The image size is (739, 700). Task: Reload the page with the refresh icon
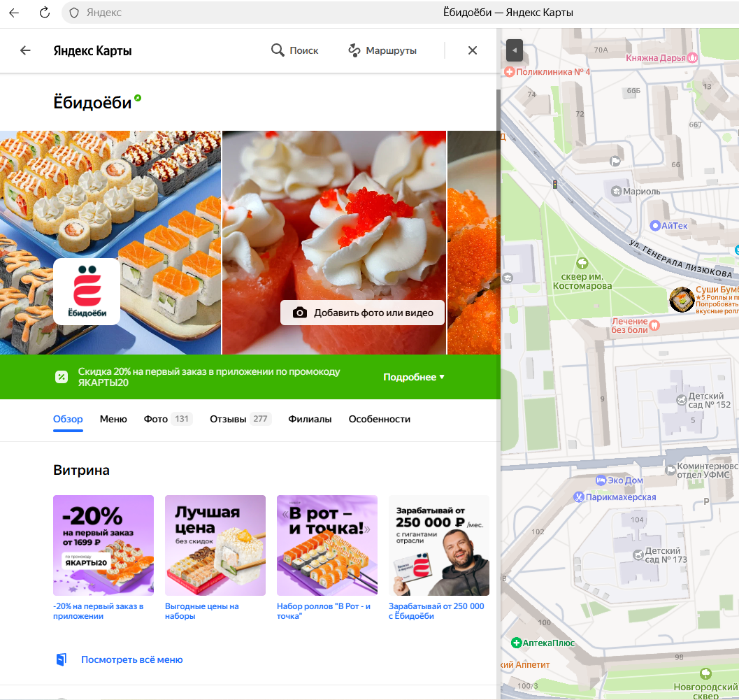[44, 13]
